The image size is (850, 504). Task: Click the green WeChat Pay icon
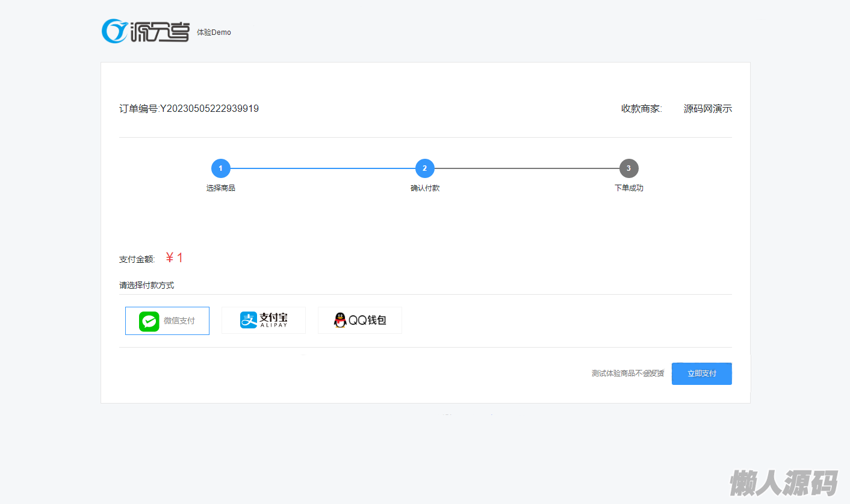click(x=149, y=321)
